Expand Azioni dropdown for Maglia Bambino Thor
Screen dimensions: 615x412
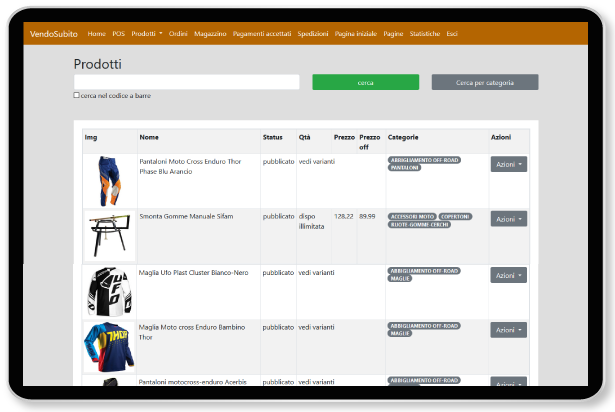coord(508,330)
